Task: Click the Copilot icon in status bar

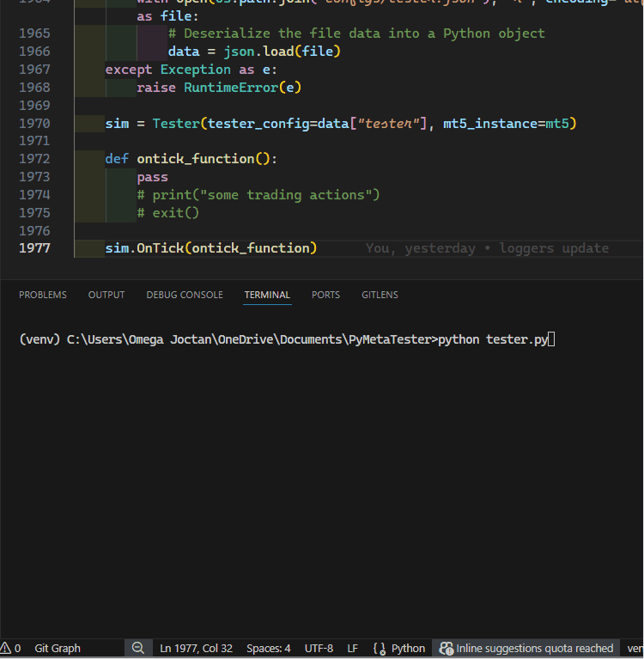Action: [x=447, y=648]
